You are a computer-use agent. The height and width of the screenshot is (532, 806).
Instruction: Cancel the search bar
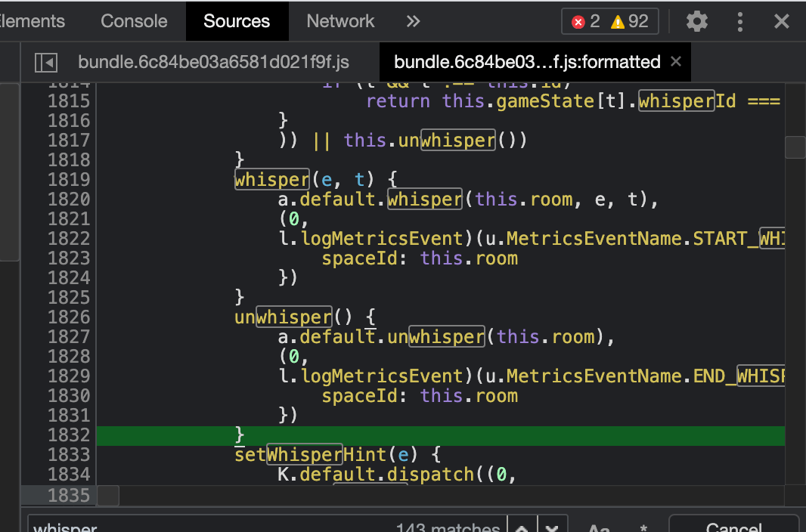[x=733, y=527]
